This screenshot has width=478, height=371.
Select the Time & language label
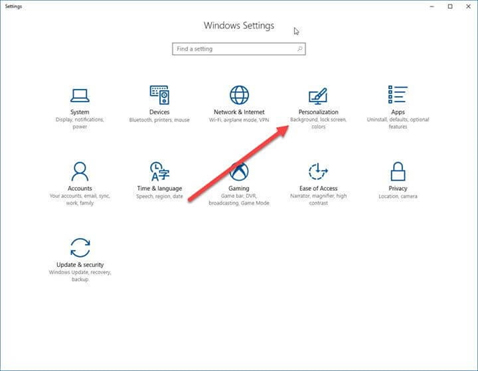coord(159,188)
